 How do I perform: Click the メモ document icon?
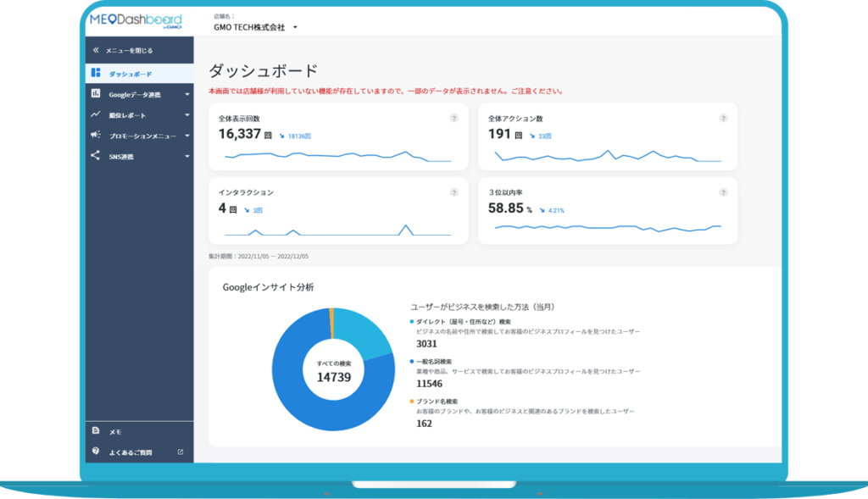96,430
